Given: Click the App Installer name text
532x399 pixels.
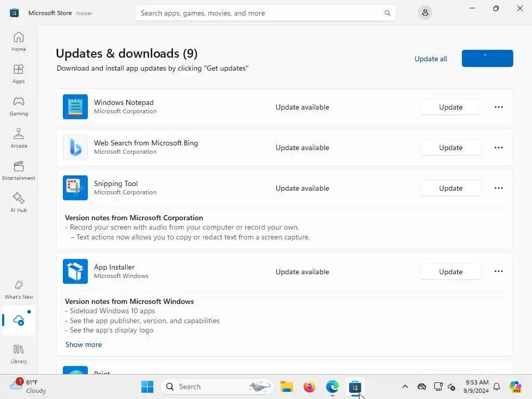Looking at the screenshot, I should [114, 267].
